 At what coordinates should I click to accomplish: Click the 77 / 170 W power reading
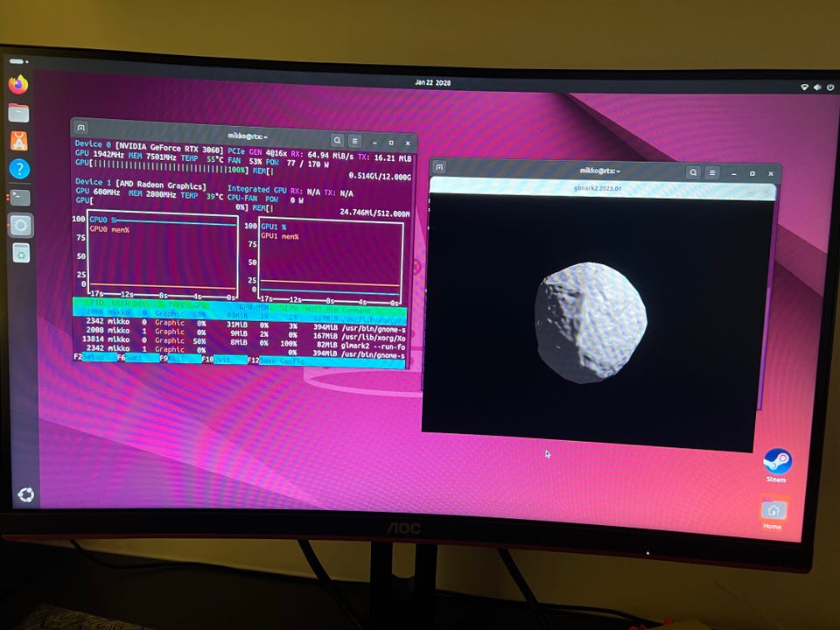click(x=307, y=163)
